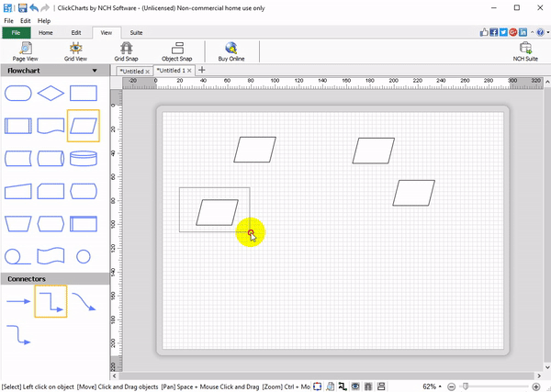Image resolution: width=551 pixels, height=392 pixels.
Task: Open the File menu in menu bar
Action: tap(8, 21)
